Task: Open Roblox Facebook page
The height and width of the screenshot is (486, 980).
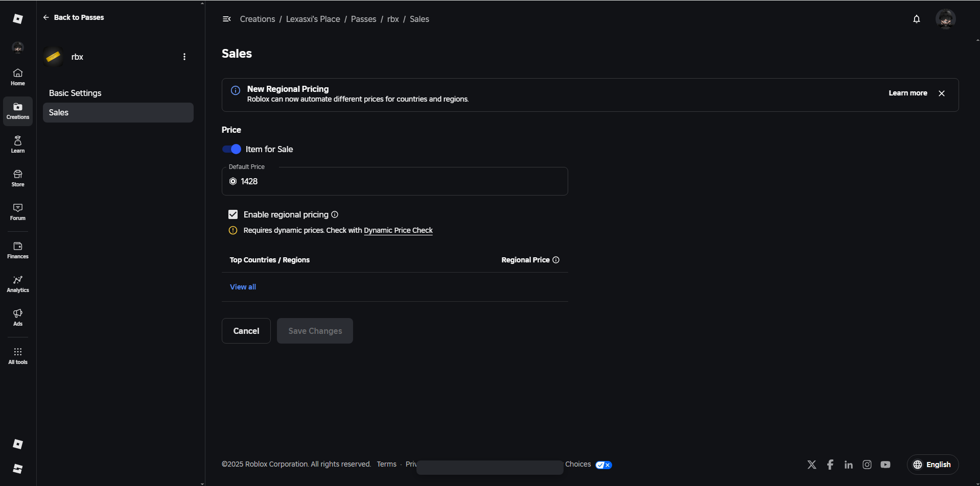Action: coord(830,465)
